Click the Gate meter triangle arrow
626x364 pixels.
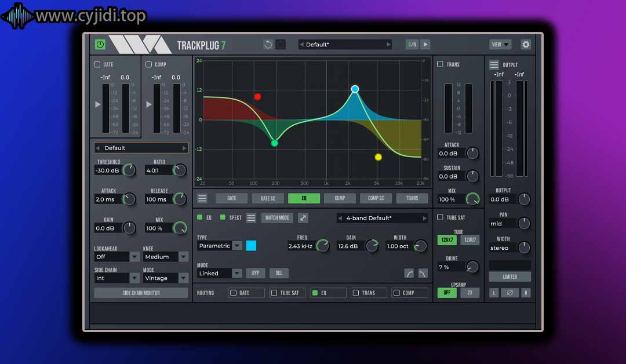tap(98, 104)
